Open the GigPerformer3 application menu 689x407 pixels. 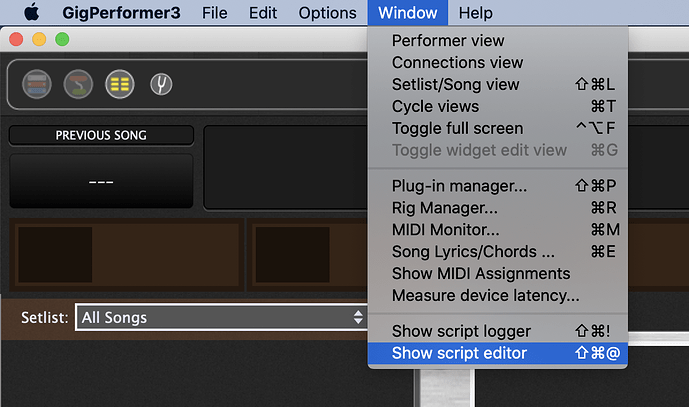[x=121, y=13]
